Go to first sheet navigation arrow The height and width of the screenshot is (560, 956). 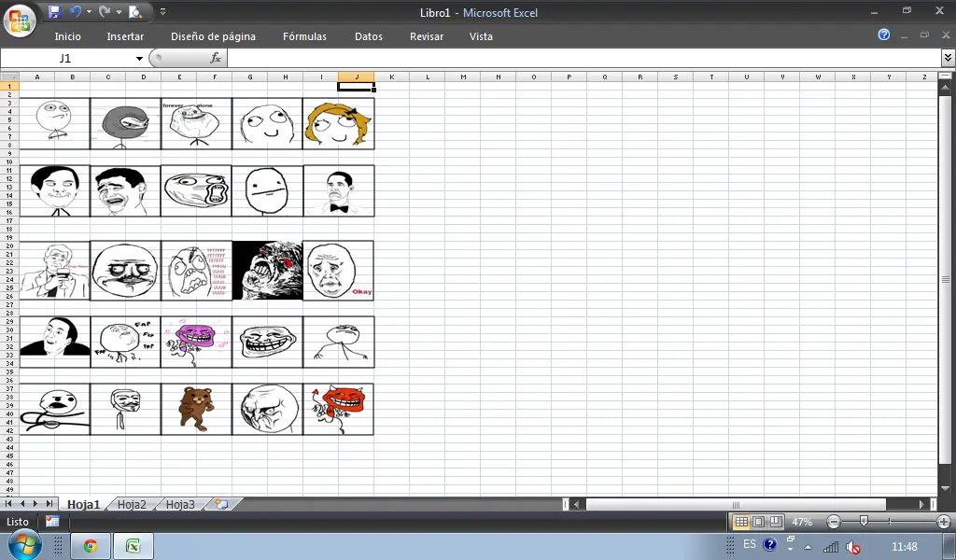coord(8,504)
